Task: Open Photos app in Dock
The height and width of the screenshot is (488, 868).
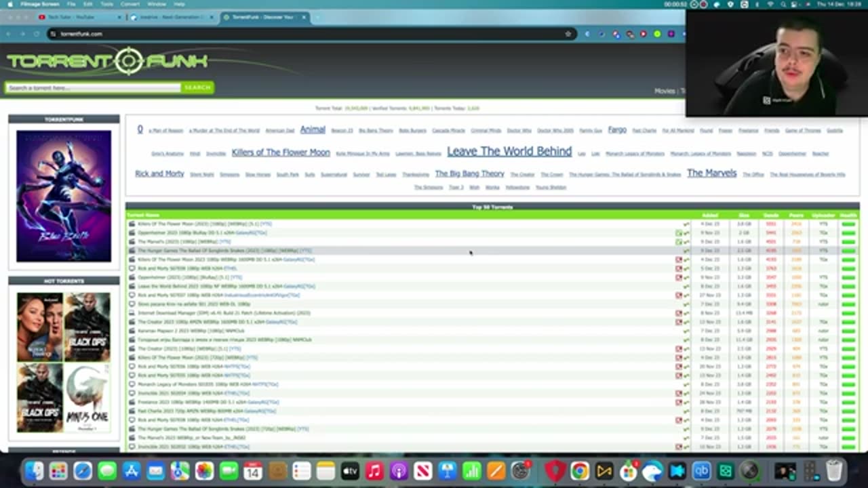Action: click(x=204, y=470)
